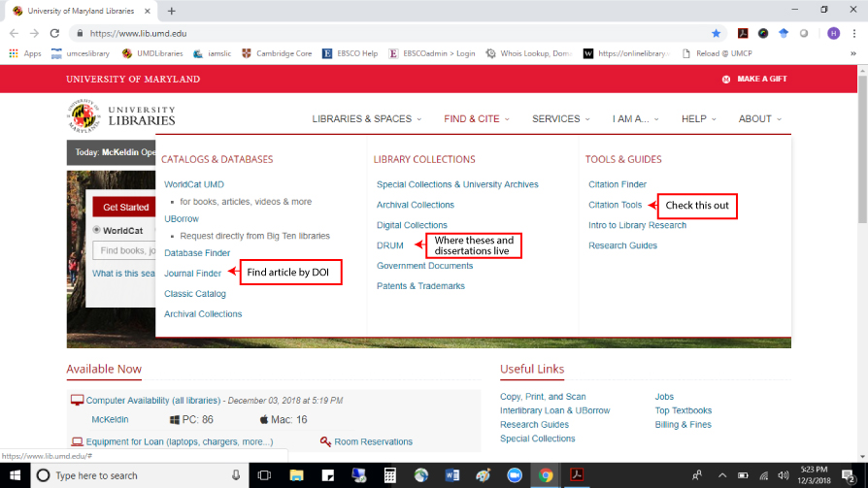Open the Adobe Acrobat extension icon
This screenshot has height=488, width=868.
pyautogui.click(x=743, y=33)
